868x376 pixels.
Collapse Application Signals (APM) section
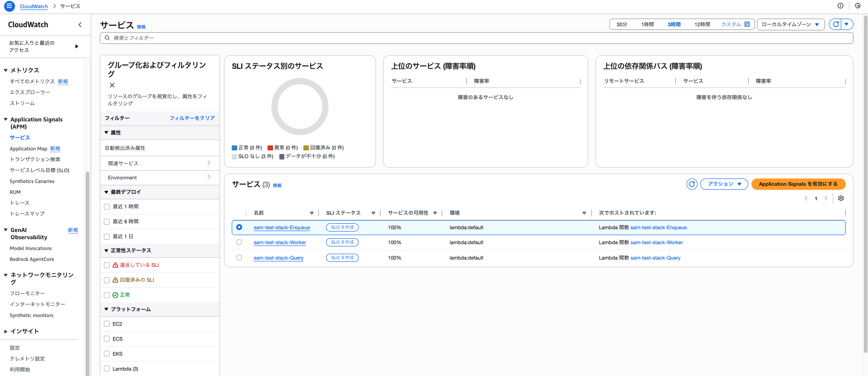(5, 120)
